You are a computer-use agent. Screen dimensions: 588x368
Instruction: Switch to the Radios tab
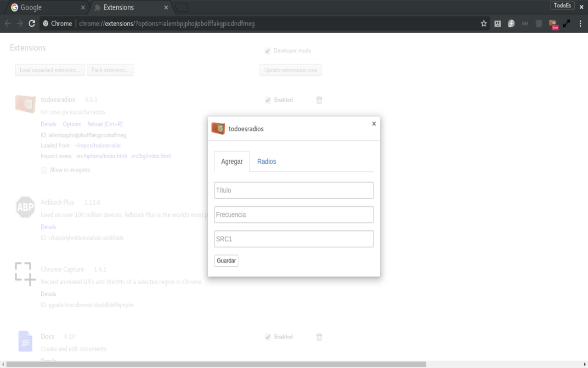266,161
